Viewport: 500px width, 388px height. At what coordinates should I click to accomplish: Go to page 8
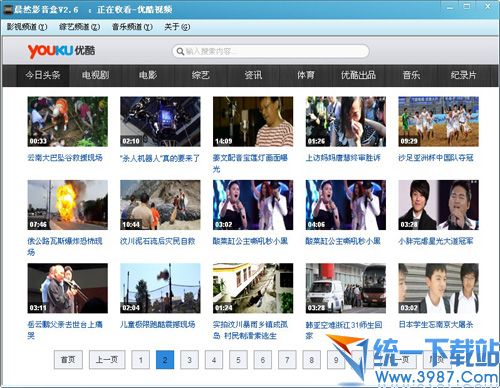click(312, 360)
